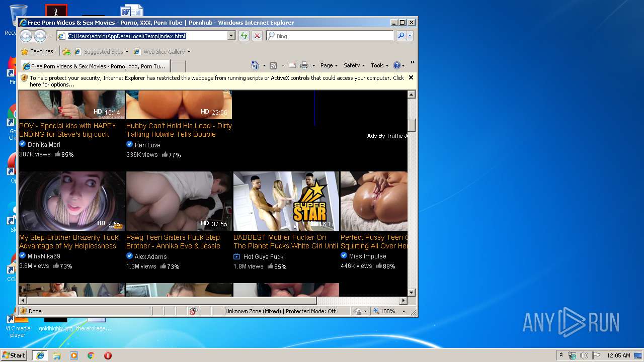Open the Danika Mori uploader link
This screenshot has width=644, height=362.
[x=44, y=145]
